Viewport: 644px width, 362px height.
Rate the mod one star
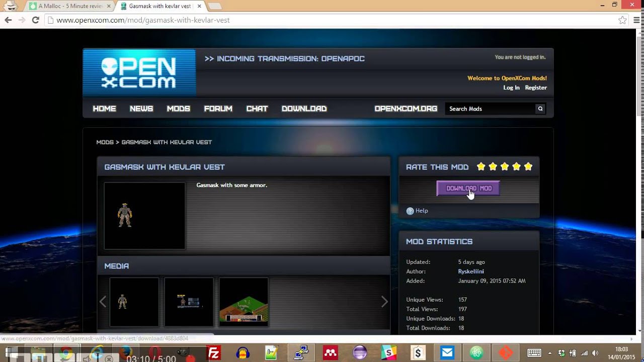481,166
